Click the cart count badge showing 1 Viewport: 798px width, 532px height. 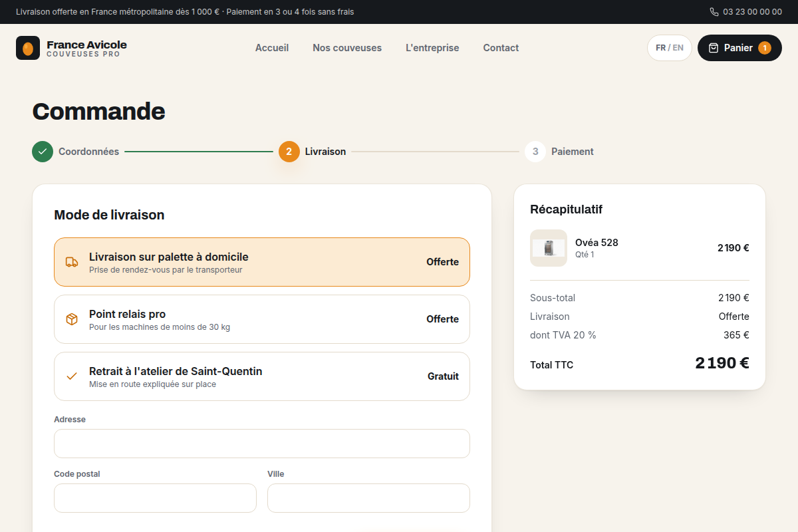coord(765,48)
